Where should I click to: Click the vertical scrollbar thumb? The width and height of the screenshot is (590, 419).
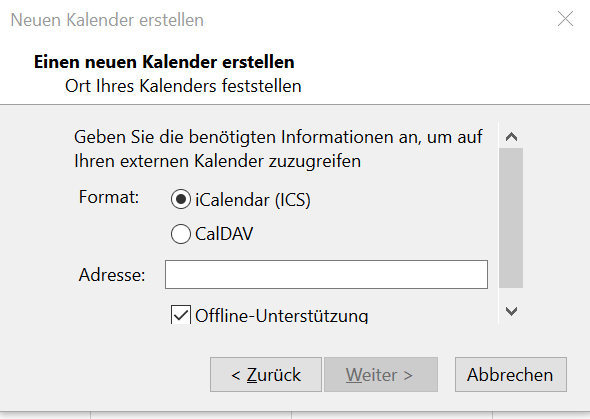[x=511, y=218]
